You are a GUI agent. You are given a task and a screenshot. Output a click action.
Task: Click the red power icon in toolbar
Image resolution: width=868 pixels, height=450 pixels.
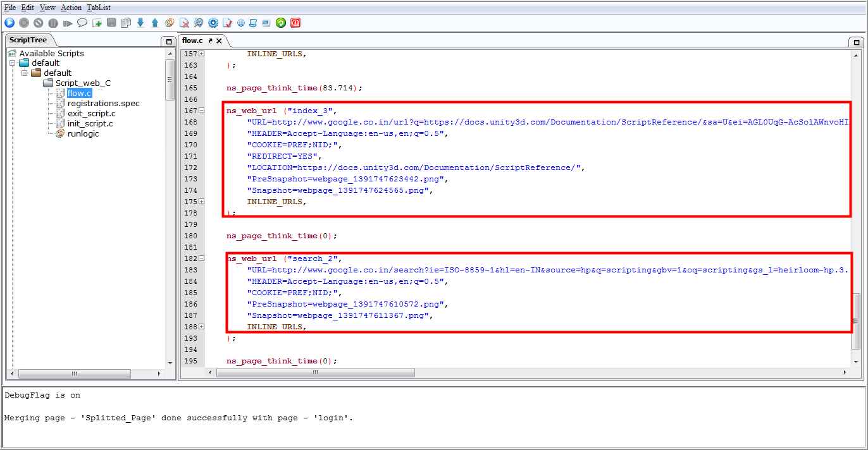click(x=295, y=23)
